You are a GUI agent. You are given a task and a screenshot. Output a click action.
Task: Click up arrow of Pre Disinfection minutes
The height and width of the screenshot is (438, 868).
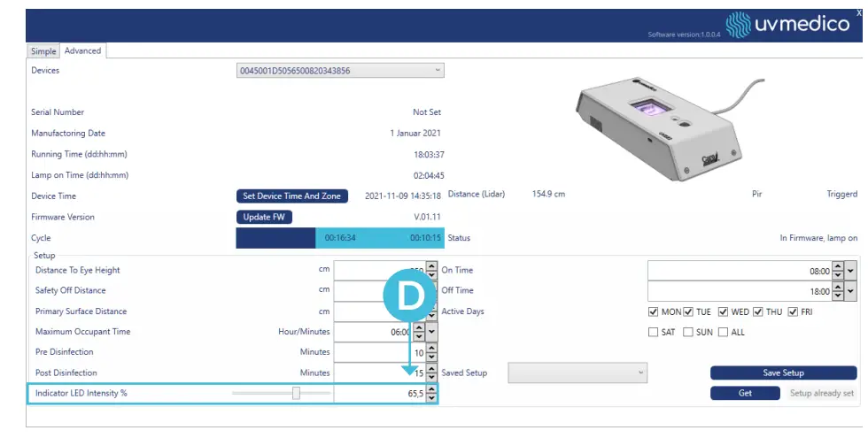tap(432, 348)
